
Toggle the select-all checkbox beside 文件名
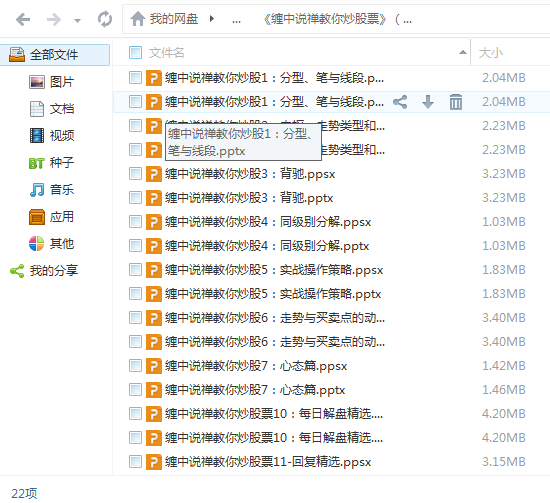pos(135,53)
